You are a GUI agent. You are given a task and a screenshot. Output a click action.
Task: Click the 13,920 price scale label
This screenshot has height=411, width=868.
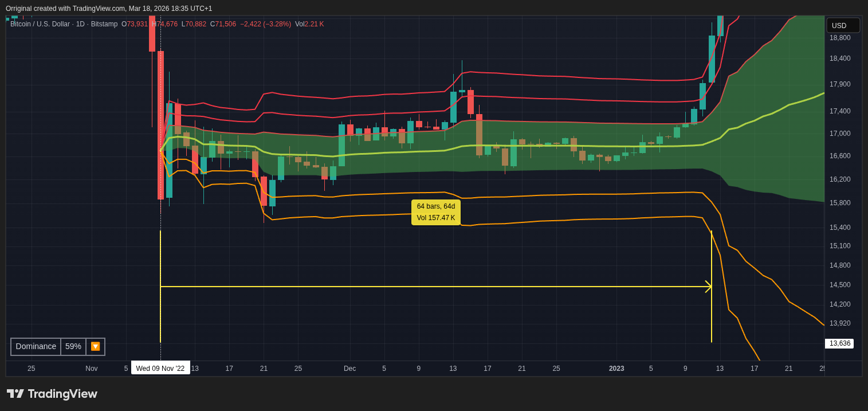pos(840,323)
